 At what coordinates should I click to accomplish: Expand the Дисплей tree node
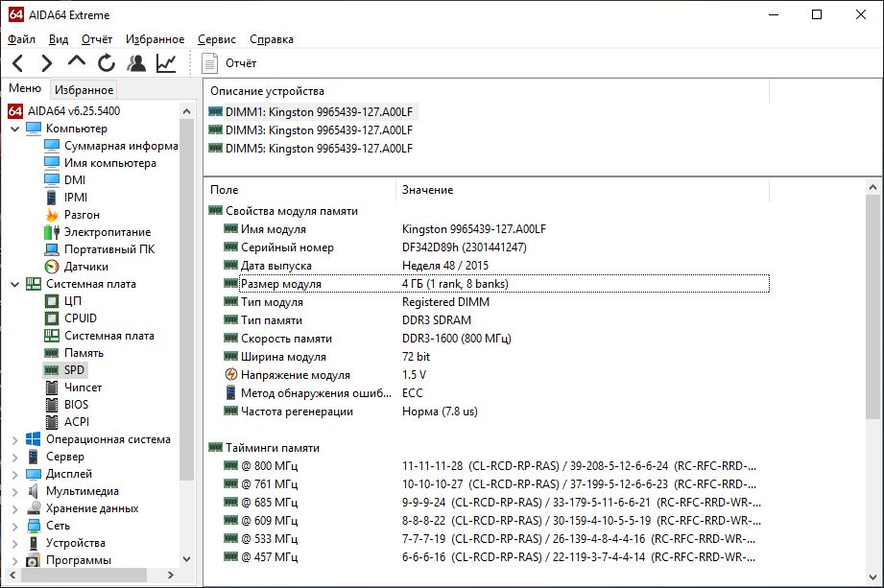click(x=15, y=475)
